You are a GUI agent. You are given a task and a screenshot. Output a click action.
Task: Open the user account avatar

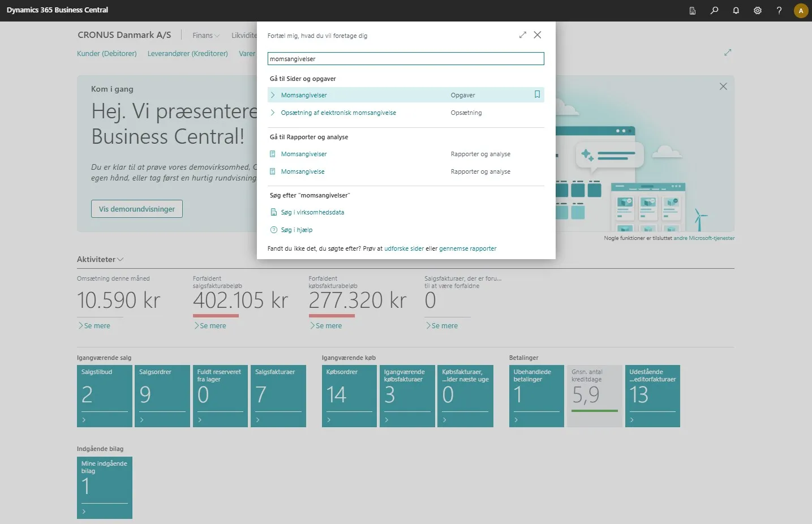(x=801, y=10)
